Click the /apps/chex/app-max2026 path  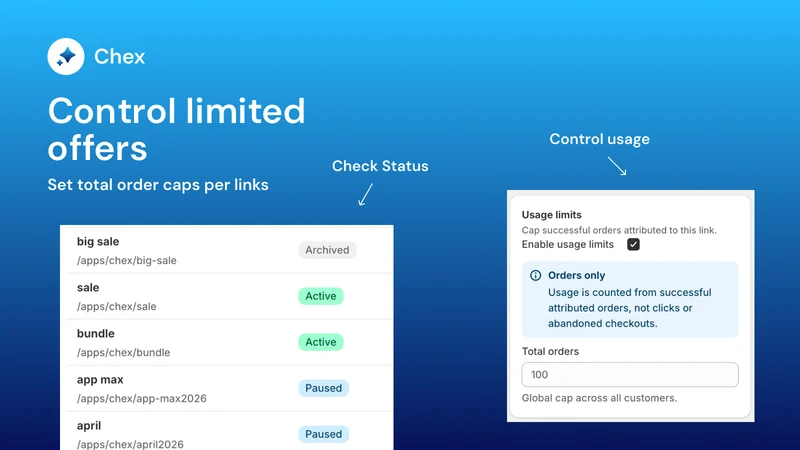141,398
